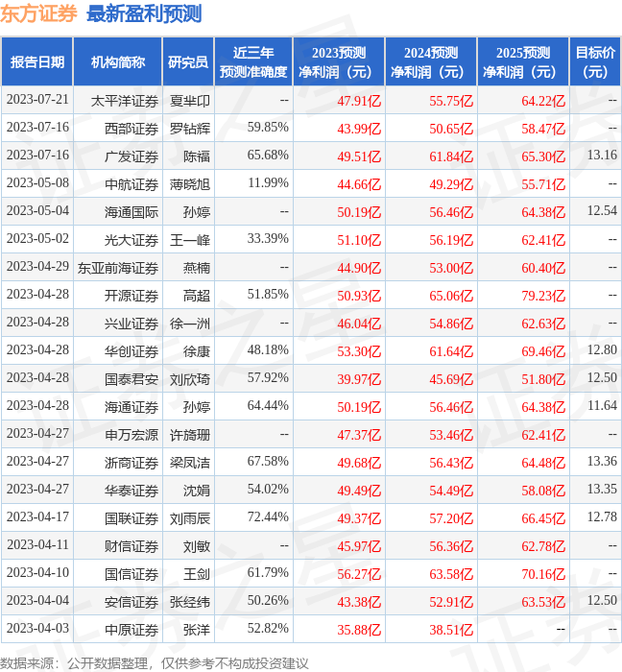Click date 2023-05-08 cell
Viewport: 622px width, 672px height.
click(x=37, y=183)
